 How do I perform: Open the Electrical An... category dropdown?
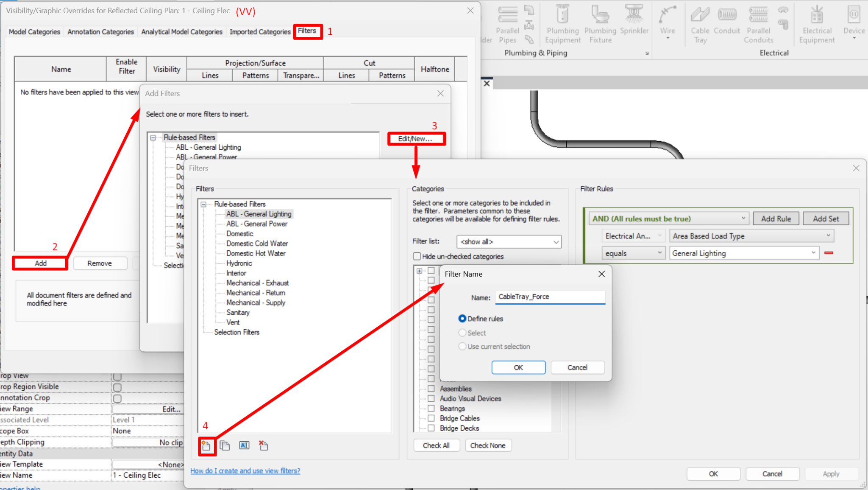pyautogui.click(x=633, y=236)
